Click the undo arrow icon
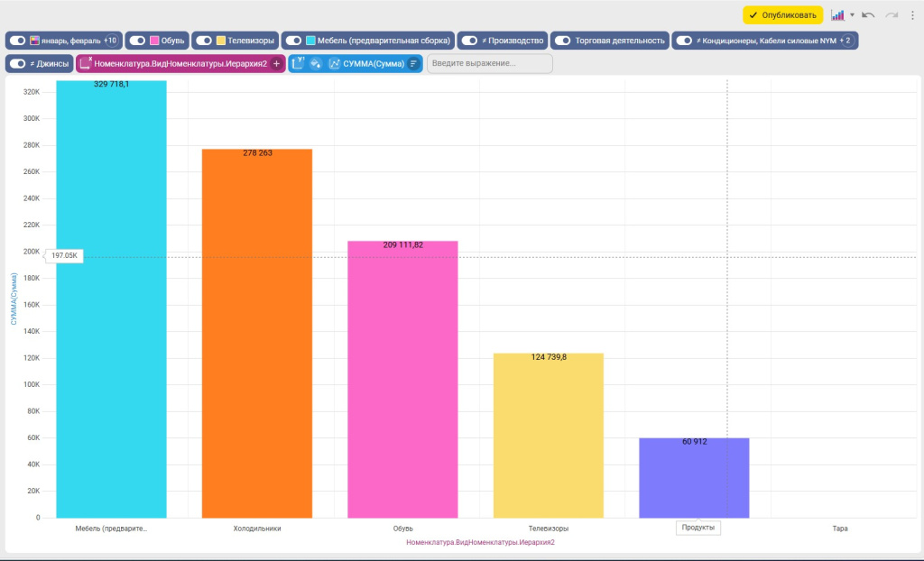 pyautogui.click(x=868, y=15)
